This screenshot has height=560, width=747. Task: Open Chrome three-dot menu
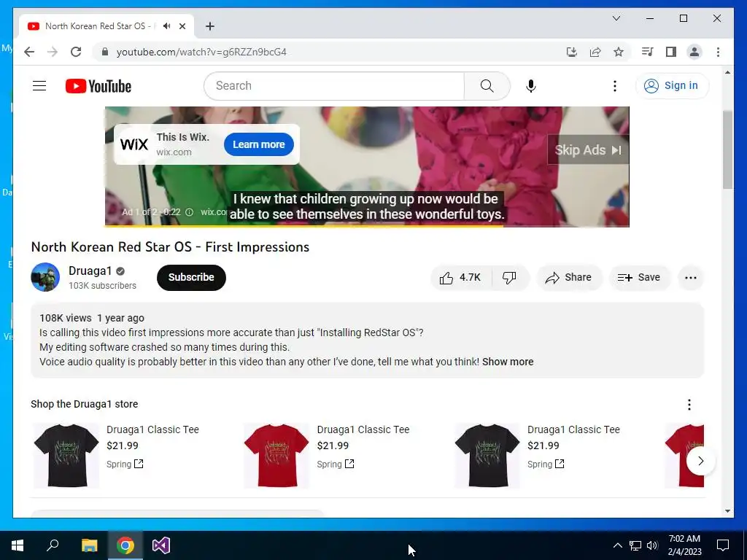coord(718,52)
